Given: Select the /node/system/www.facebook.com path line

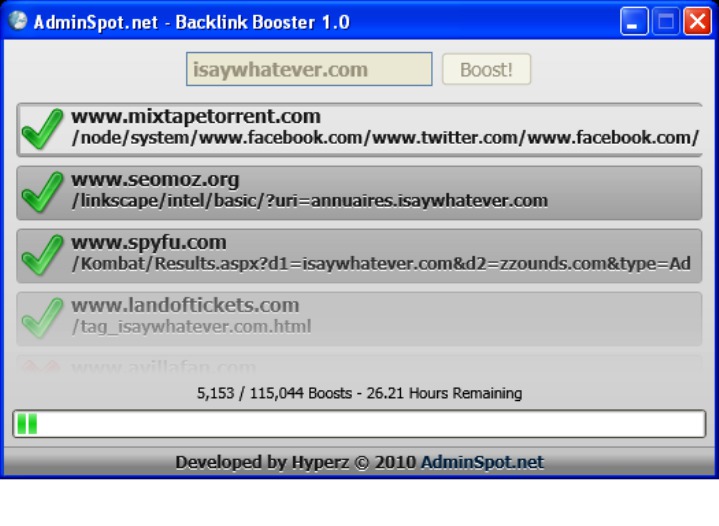Looking at the screenshot, I should point(385,138).
